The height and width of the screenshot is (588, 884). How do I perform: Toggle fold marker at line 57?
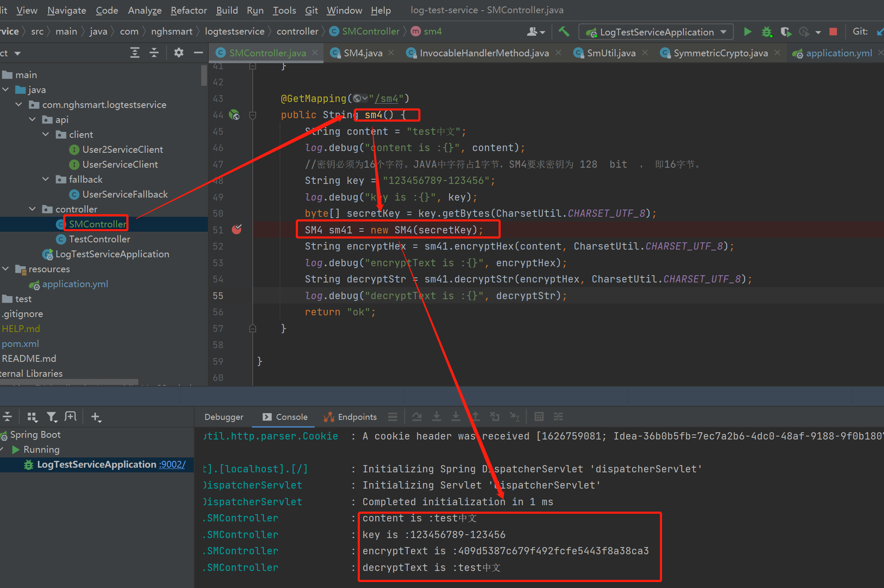(x=253, y=328)
